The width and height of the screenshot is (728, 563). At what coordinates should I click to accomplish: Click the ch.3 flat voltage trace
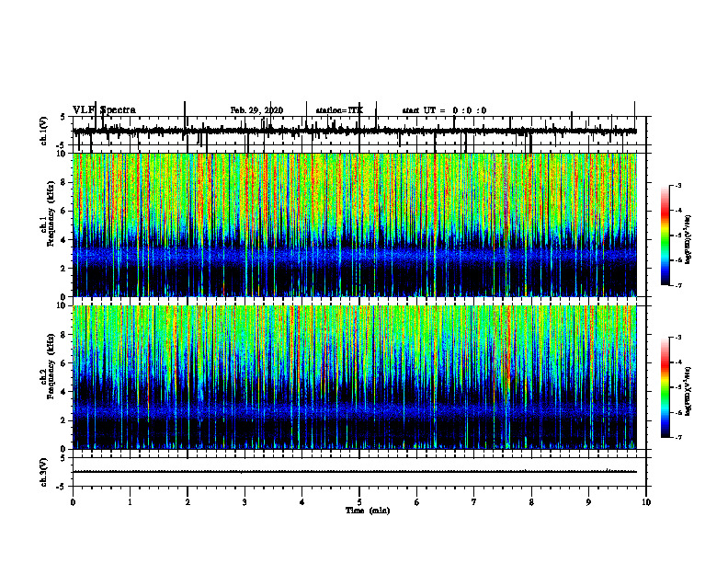click(x=355, y=472)
